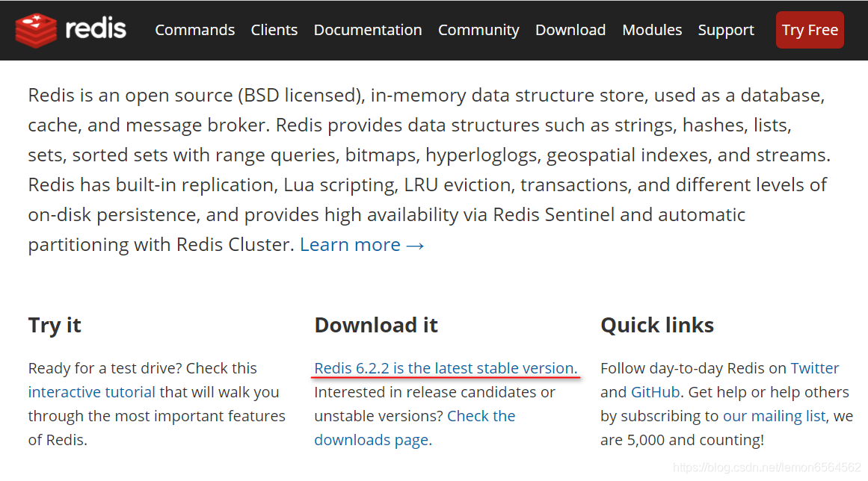868x481 pixels.
Task: Click the Try Free button
Action: point(810,30)
